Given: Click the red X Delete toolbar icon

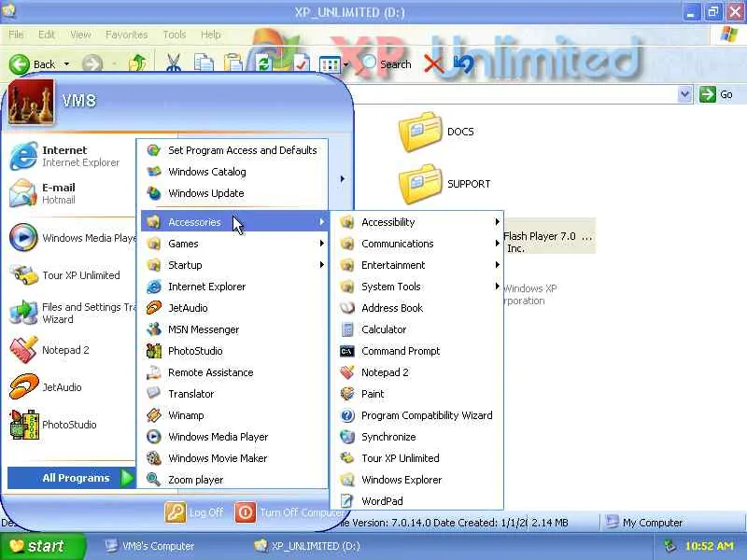Looking at the screenshot, I should pos(433,63).
